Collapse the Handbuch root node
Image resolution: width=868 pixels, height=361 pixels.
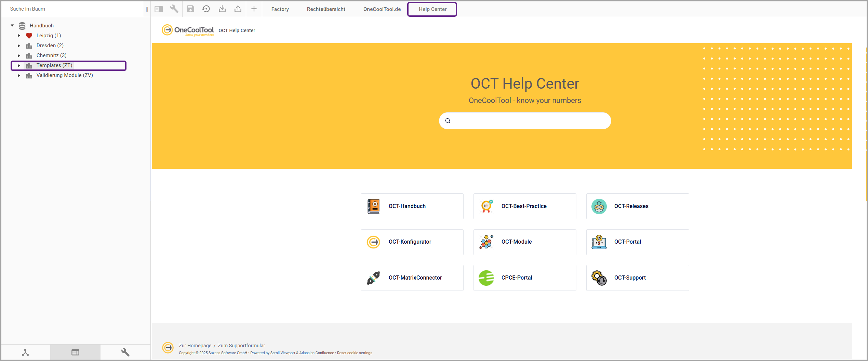[x=12, y=26]
